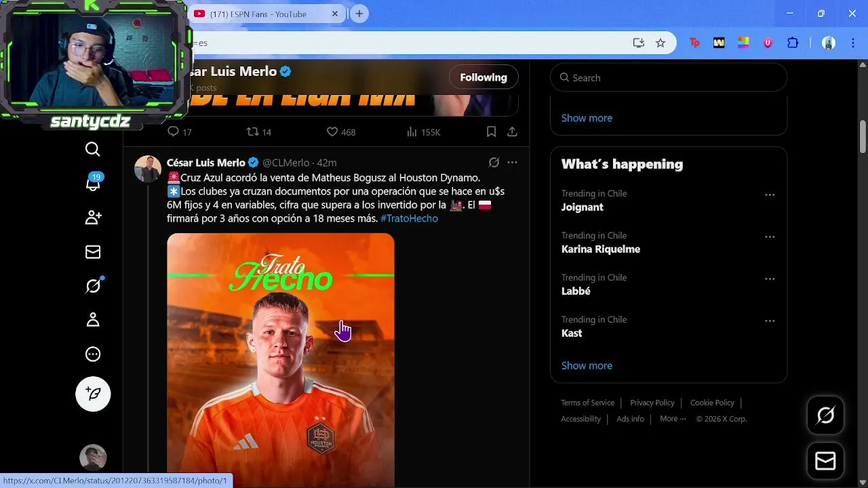The image size is (868, 488).
Task: Open the Explore search icon in sidebar
Action: (93, 149)
